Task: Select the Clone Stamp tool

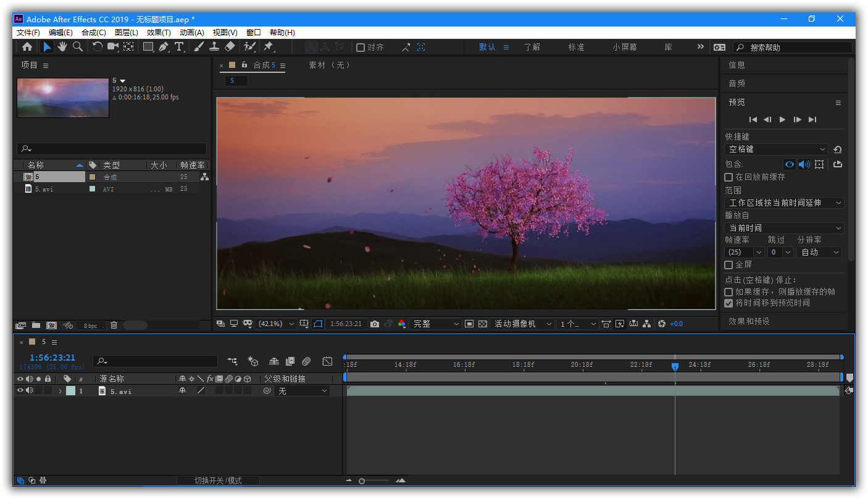Action: click(x=214, y=47)
